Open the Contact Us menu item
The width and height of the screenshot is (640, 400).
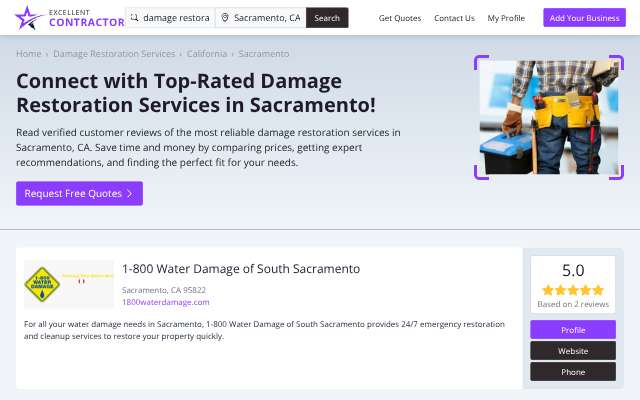(454, 18)
